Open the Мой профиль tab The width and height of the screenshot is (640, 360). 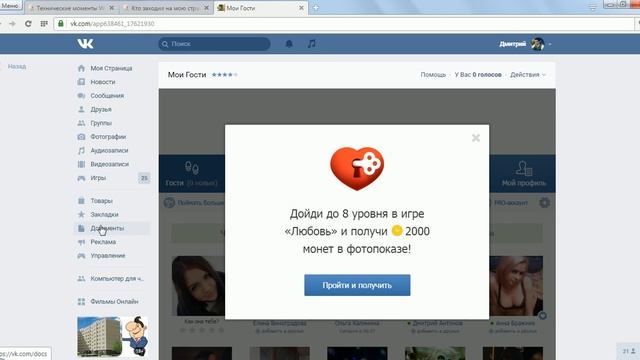coord(524,174)
